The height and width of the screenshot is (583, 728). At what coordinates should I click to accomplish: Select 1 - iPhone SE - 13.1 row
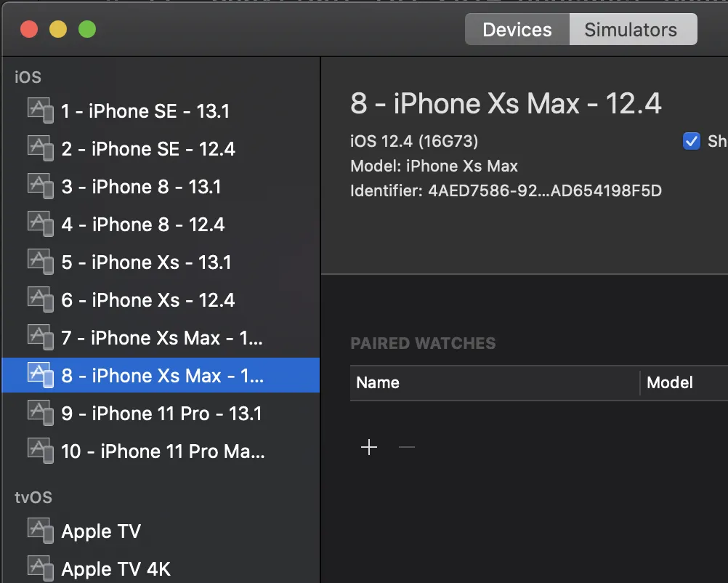point(161,111)
